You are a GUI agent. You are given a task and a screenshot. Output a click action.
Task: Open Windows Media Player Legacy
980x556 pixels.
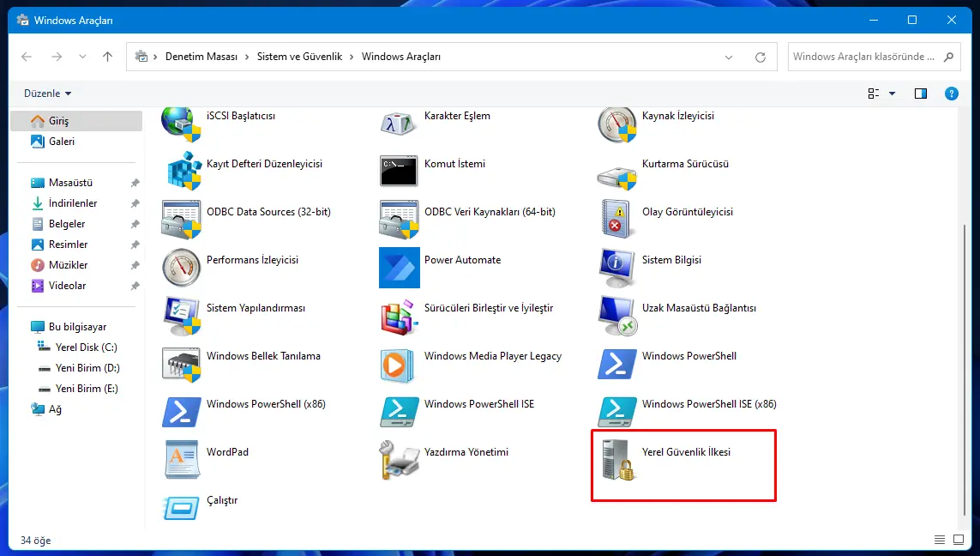pos(494,355)
